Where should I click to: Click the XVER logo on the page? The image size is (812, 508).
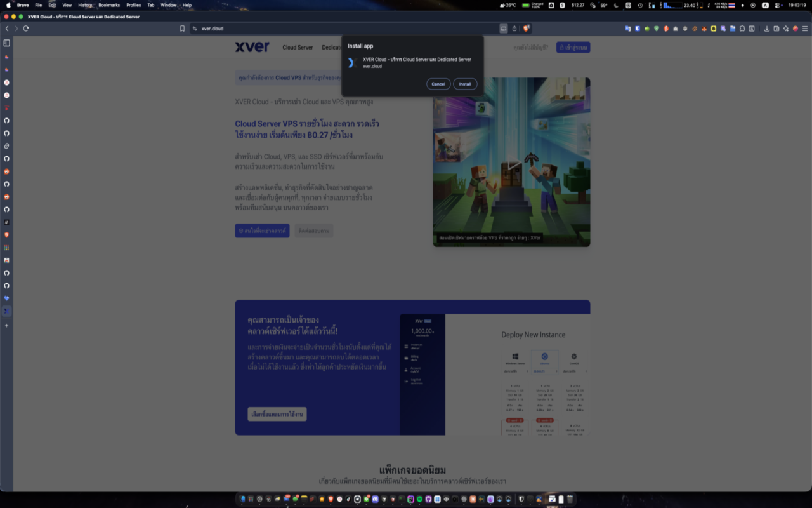tap(252, 47)
